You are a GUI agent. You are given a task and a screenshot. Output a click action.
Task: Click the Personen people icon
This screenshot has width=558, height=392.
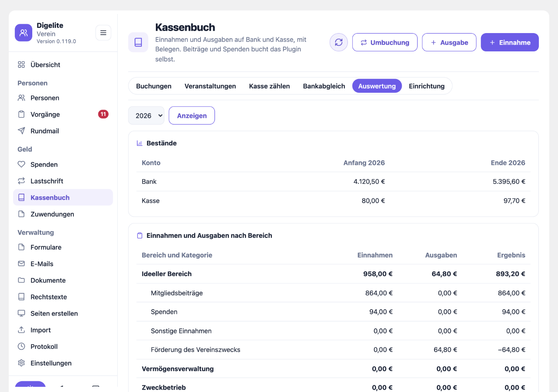tap(22, 98)
